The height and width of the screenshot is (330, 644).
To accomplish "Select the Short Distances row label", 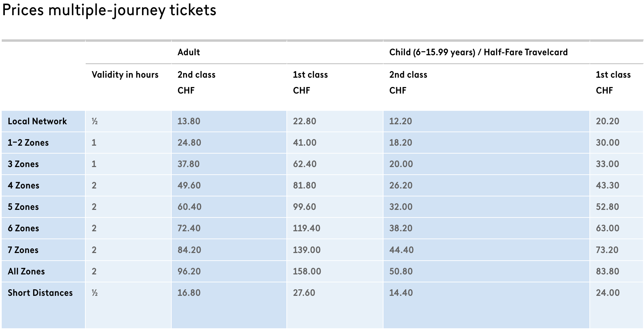I will point(40,293).
